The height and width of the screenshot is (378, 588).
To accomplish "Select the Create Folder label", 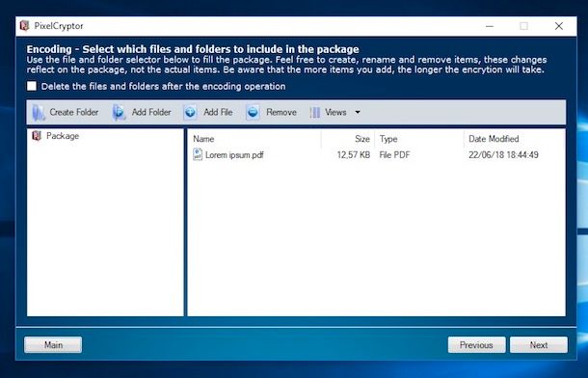I will (74, 112).
